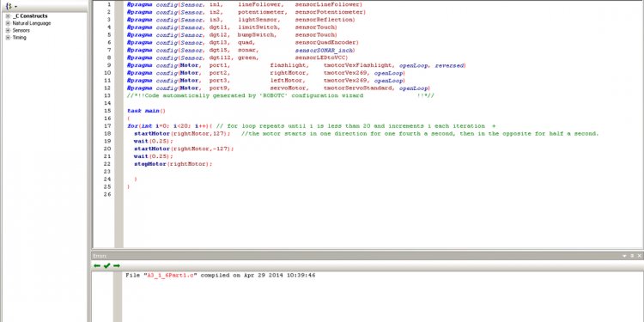Screen dimensions: 644x322
Task: Click "sensorSONAR_inch" in code line 7
Action: click(x=324, y=50)
